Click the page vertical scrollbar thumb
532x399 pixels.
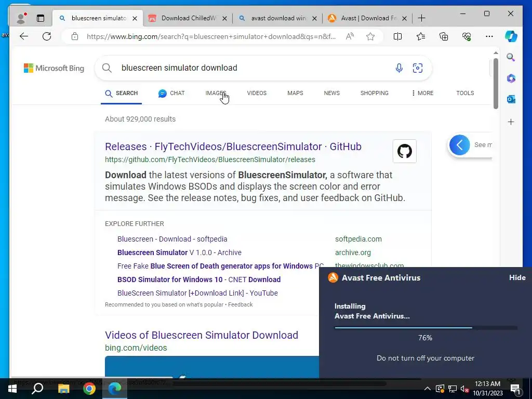pos(496,83)
